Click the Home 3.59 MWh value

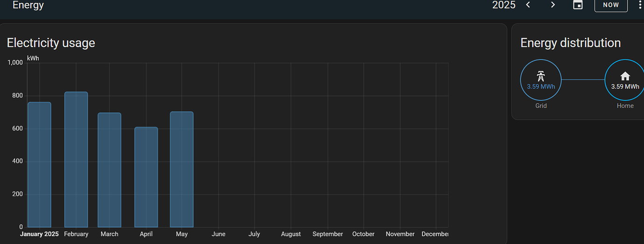[x=625, y=86]
